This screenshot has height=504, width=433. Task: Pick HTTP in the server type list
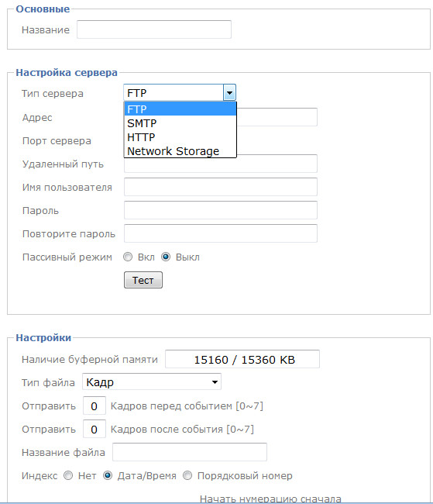[x=180, y=137]
